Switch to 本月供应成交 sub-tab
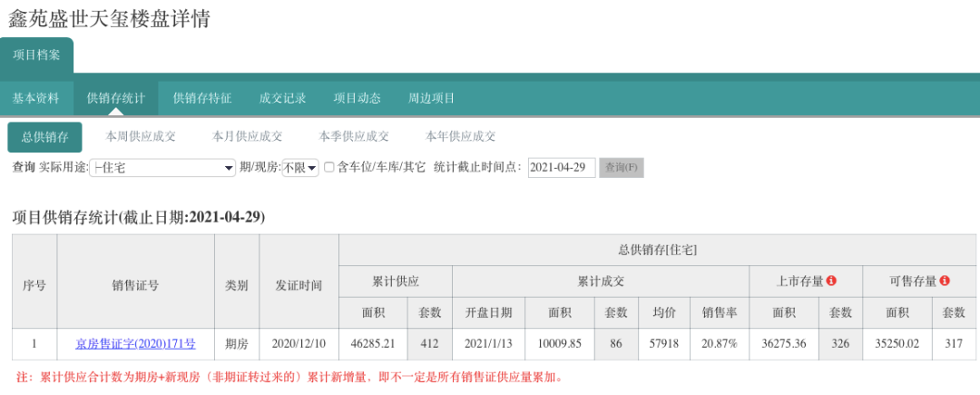 point(248,136)
